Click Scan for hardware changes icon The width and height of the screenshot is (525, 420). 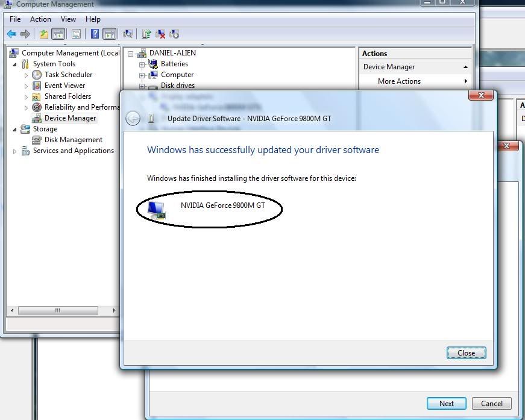128,34
